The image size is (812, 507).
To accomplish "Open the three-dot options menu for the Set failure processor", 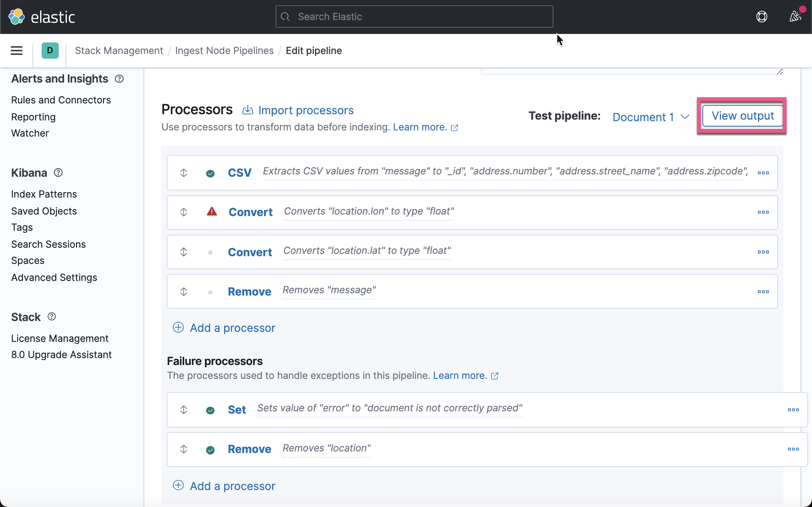I will (793, 410).
